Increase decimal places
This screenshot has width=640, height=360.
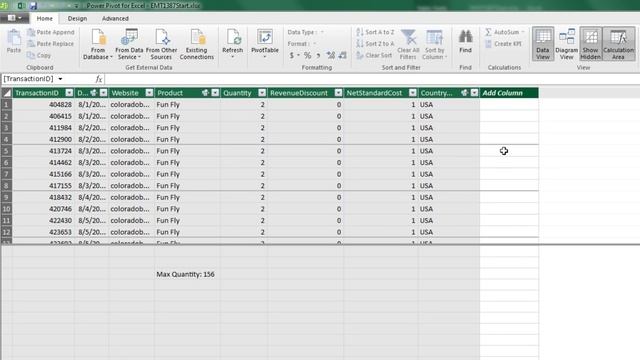coord(331,55)
